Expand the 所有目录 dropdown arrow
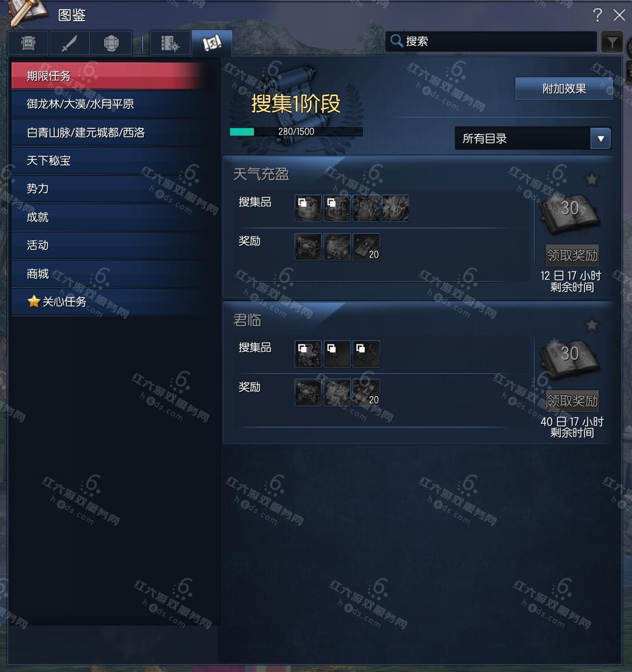Image resolution: width=632 pixels, height=672 pixels. (x=601, y=138)
